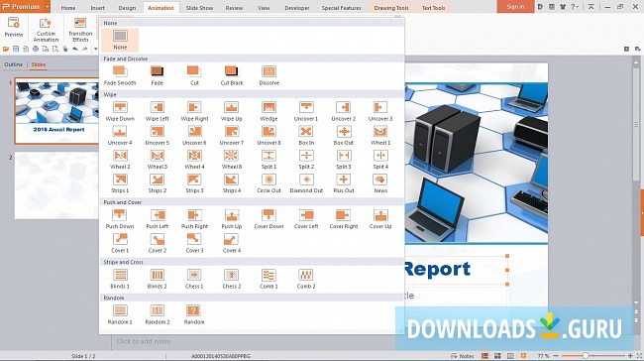This screenshot has width=644, height=361.
Task: Select the Wipe Down transition
Action: pyautogui.click(x=120, y=111)
